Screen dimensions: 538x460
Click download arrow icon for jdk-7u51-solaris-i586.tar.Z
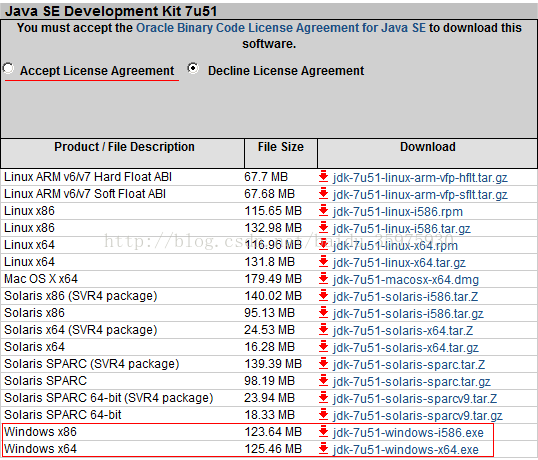pos(323,296)
